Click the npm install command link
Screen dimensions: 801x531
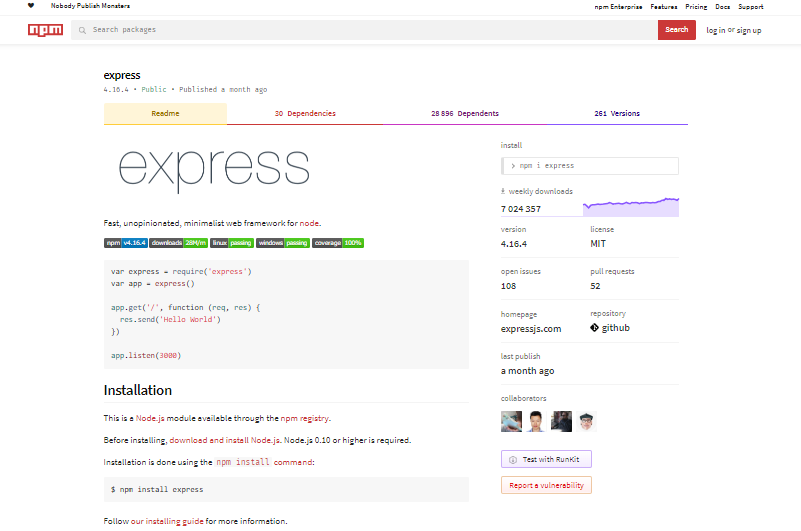coord(265,462)
